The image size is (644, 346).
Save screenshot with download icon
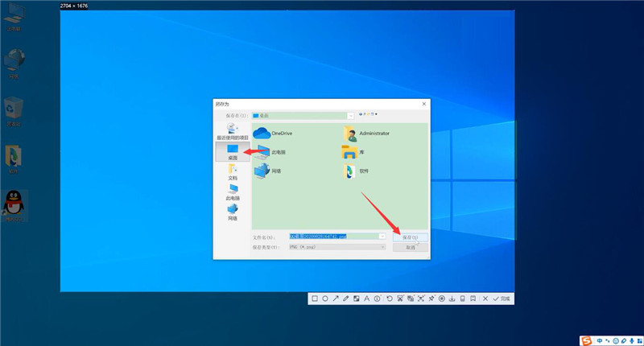[x=452, y=299]
